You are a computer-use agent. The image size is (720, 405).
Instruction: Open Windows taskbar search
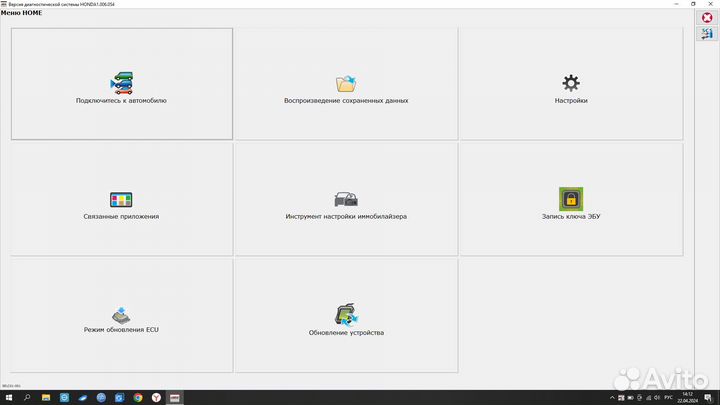click(x=27, y=397)
